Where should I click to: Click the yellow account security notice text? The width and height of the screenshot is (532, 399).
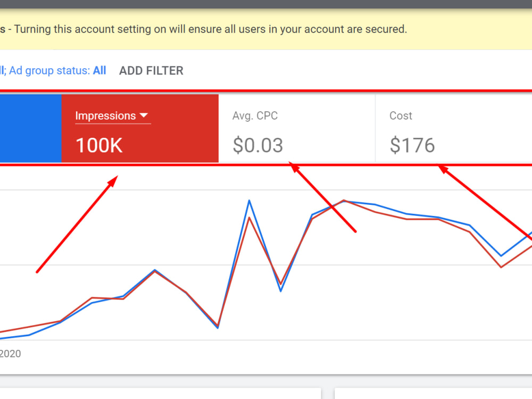[204, 29]
